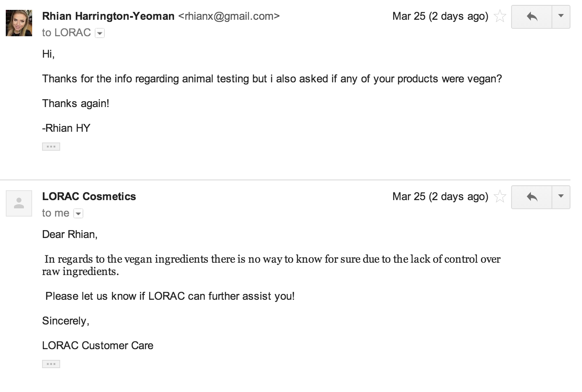The width and height of the screenshot is (582, 392).
Task: Star the first email message
Action: [500, 16]
